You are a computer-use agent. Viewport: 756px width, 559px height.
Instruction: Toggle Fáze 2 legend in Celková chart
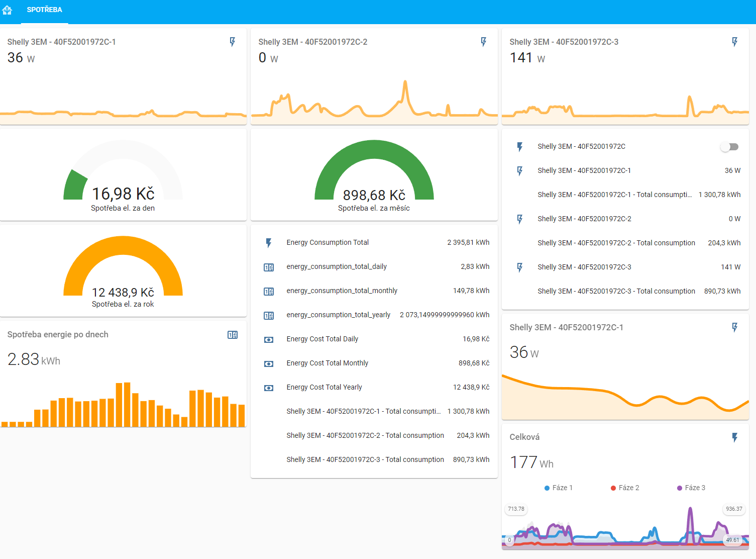coord(625,488)
